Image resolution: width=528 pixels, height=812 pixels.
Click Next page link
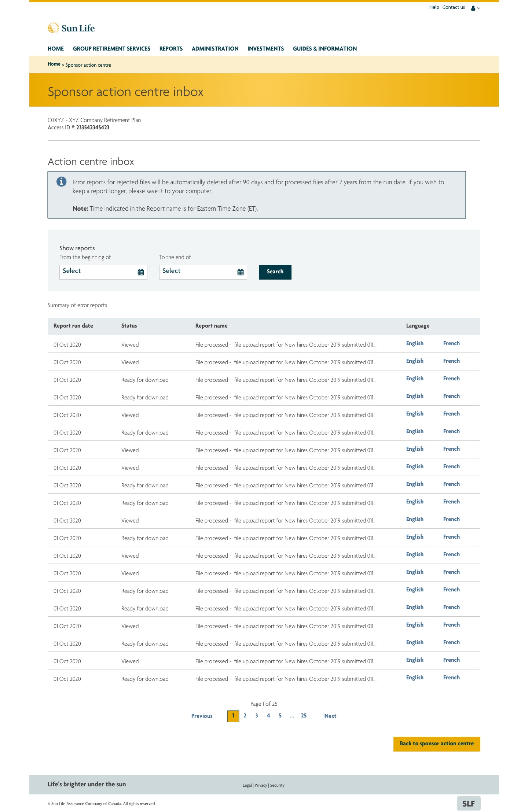coord(330,716)
